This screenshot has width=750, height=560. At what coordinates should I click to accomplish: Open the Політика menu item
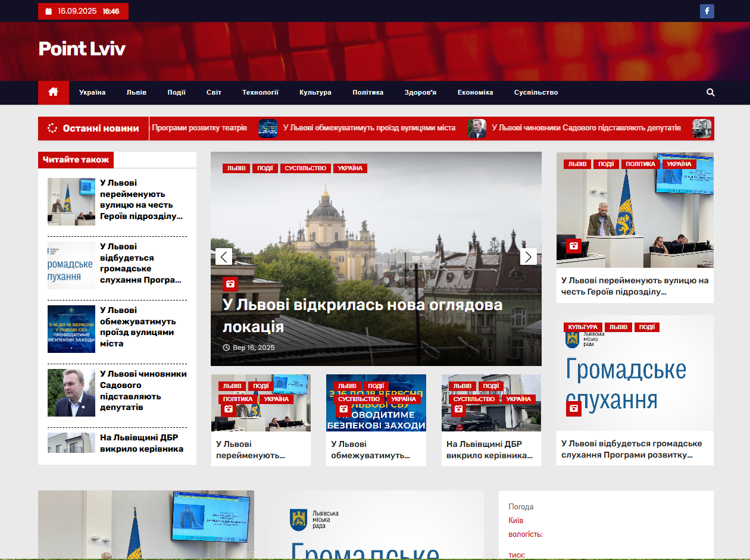(x=368, y=92)
